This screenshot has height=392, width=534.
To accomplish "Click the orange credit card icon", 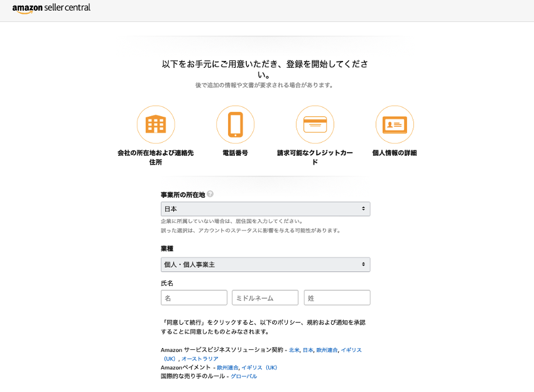I will click(x=315, y=124).
